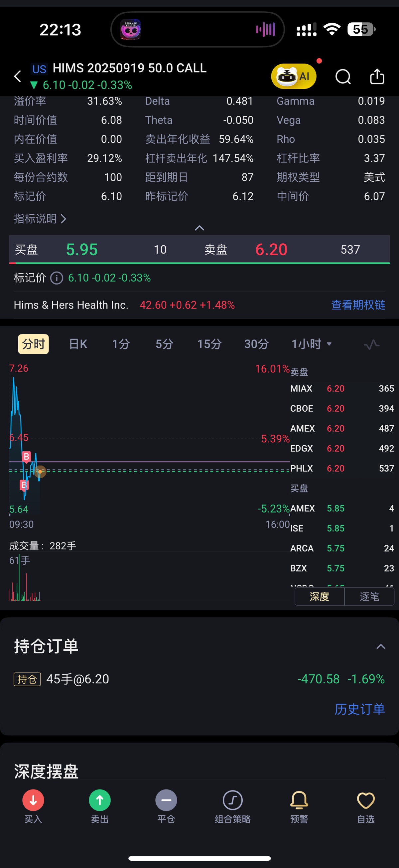
Task: Open Hims & Hers Health Inc. stock
Action: [71, 305]
